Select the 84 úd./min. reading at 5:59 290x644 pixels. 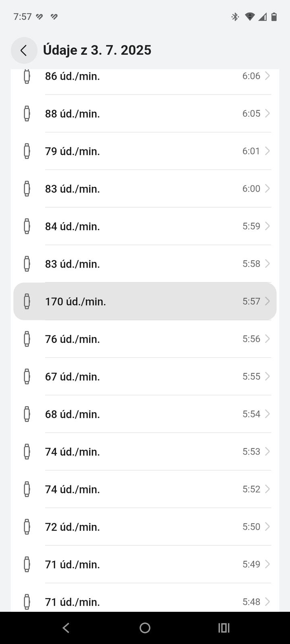pos(145,226)
